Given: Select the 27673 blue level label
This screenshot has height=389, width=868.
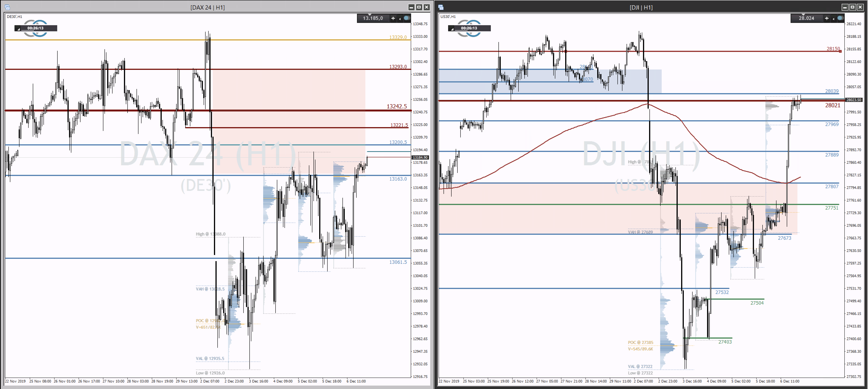Looking at the screenshot, I should coord(784,238).
